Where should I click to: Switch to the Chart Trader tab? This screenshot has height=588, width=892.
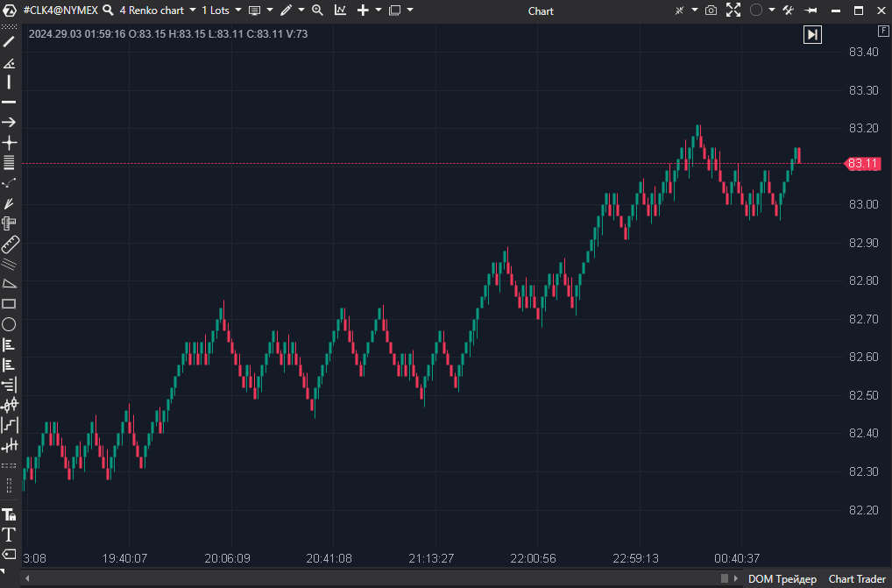coord(856,579)
